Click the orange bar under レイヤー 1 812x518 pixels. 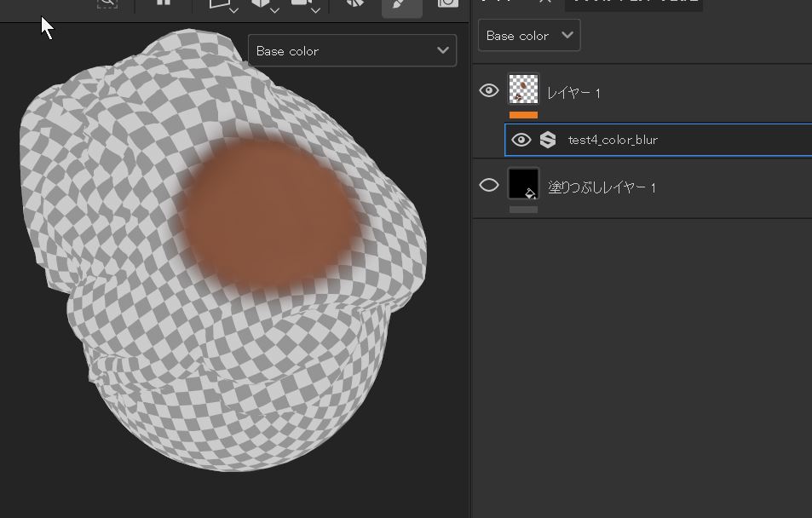(x=523, y=114)
